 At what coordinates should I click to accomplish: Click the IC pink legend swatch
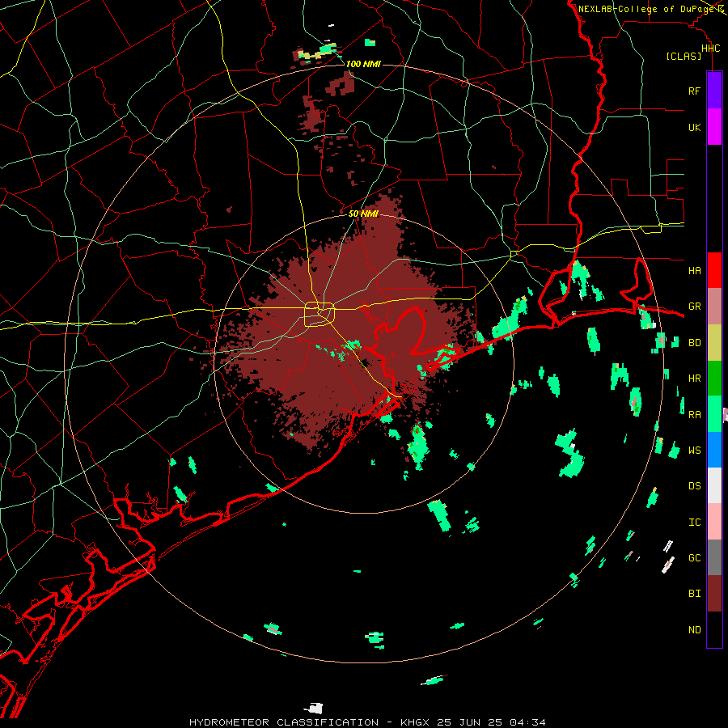pyautogui.click(x=714, y=522)
